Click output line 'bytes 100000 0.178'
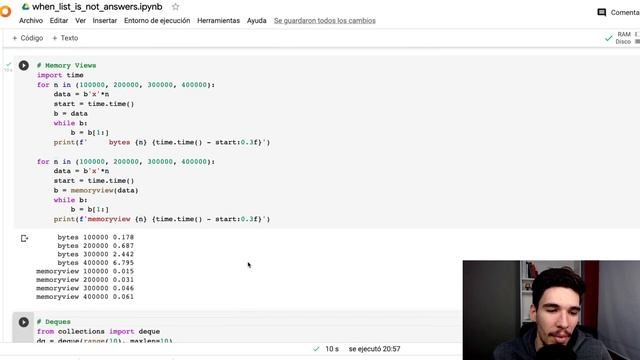 96,237
